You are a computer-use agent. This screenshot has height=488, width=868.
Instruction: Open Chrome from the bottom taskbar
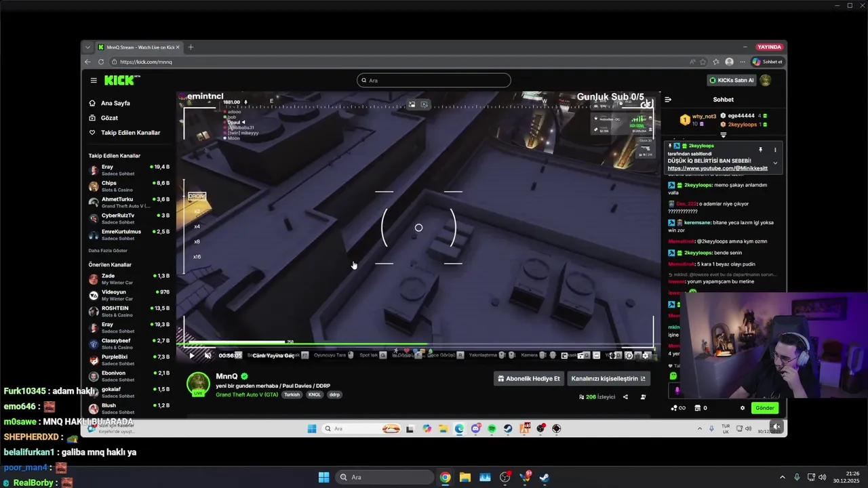(445, 477)
